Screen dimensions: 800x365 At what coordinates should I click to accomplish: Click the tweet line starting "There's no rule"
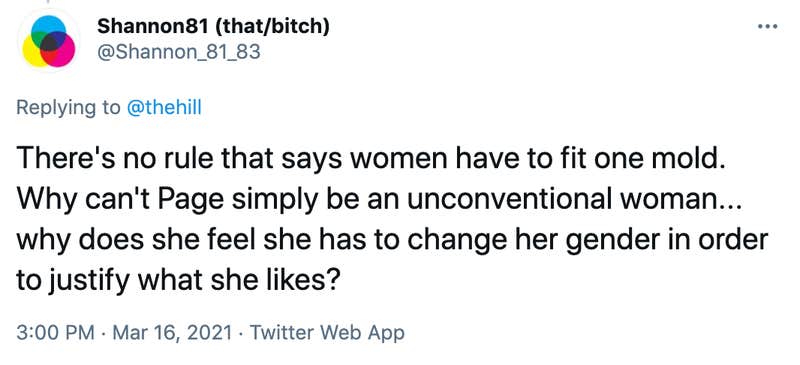[371, 162]
